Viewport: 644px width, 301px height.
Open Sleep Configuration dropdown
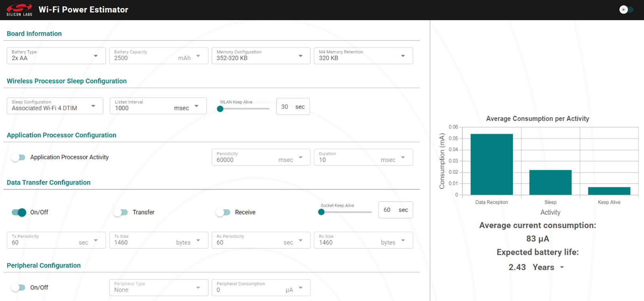pos(55,106)
